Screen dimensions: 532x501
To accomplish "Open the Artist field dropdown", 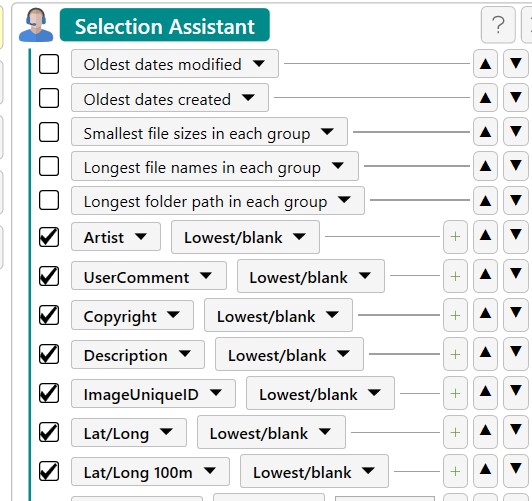I will [116, 237].
